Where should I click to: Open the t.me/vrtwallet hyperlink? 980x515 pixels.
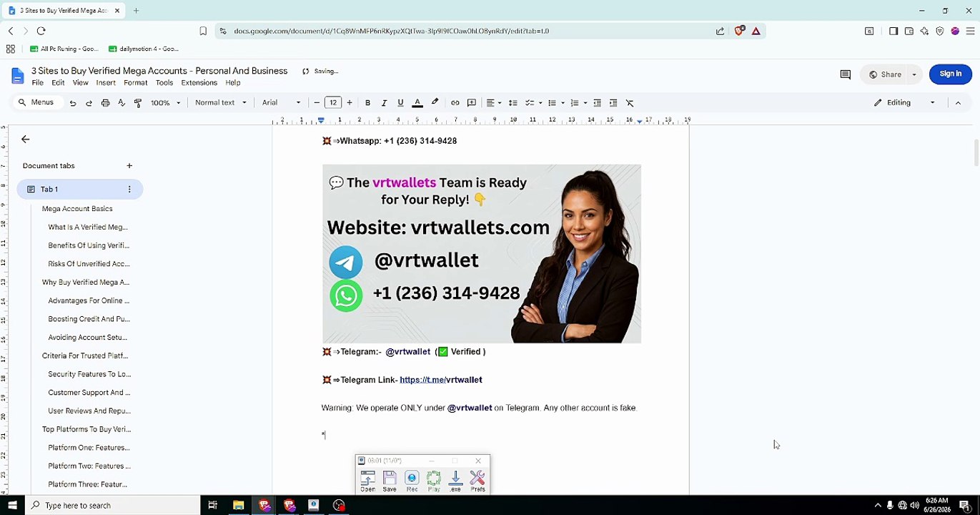click(441, 380)
